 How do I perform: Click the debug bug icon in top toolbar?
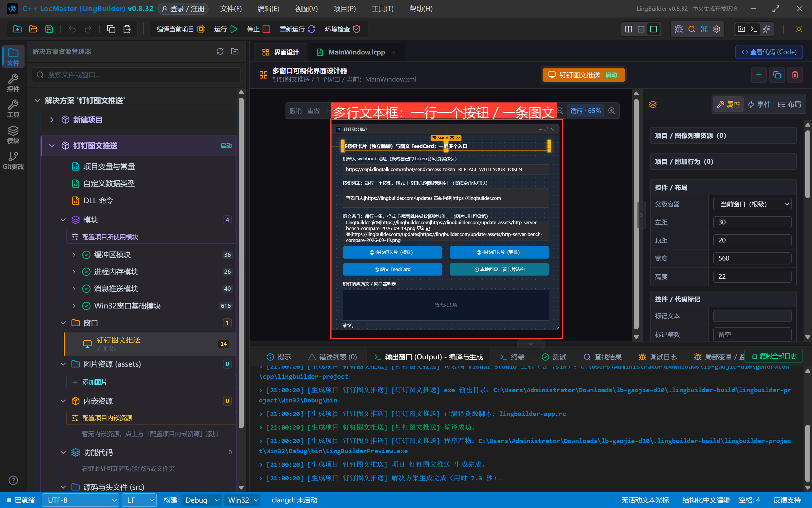coord(679,29)
